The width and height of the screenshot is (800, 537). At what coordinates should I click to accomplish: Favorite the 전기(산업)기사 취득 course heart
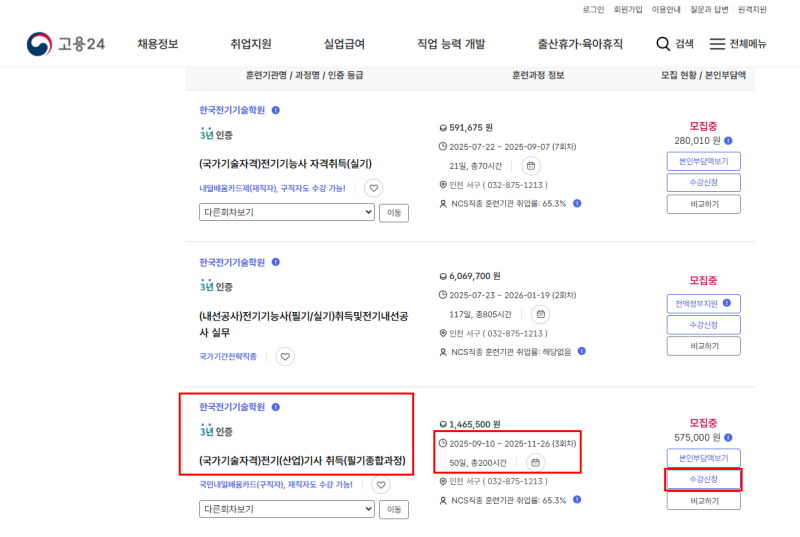[x=381, y=484]
